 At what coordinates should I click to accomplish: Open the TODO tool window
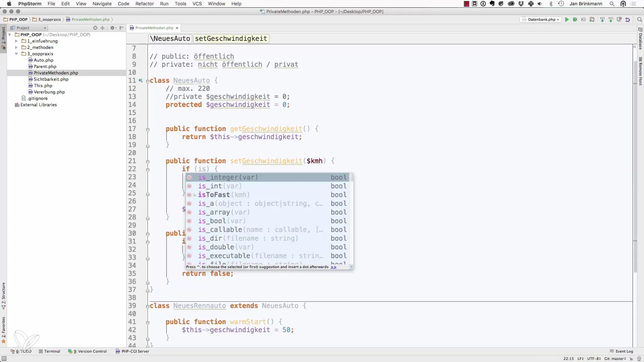coord(21,351)
